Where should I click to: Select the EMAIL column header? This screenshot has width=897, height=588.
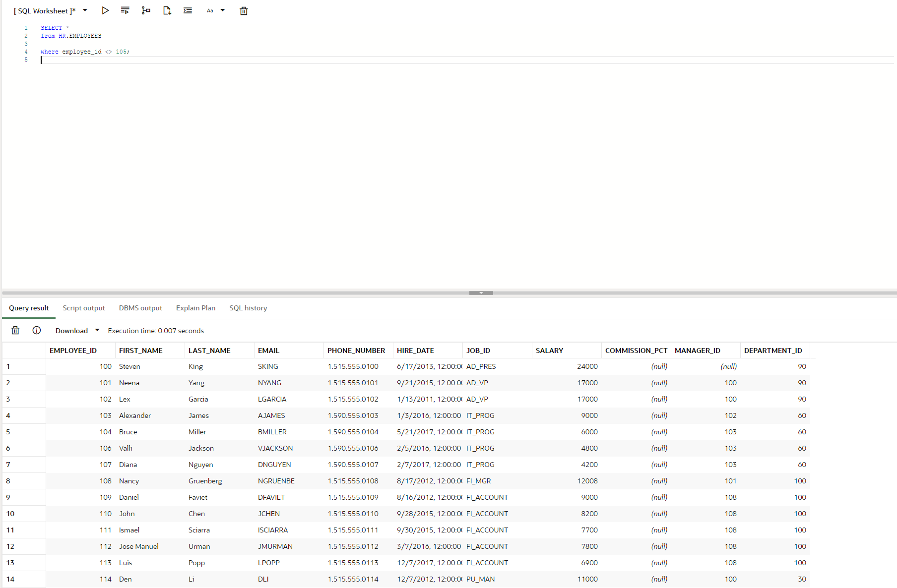click(289, 351)
